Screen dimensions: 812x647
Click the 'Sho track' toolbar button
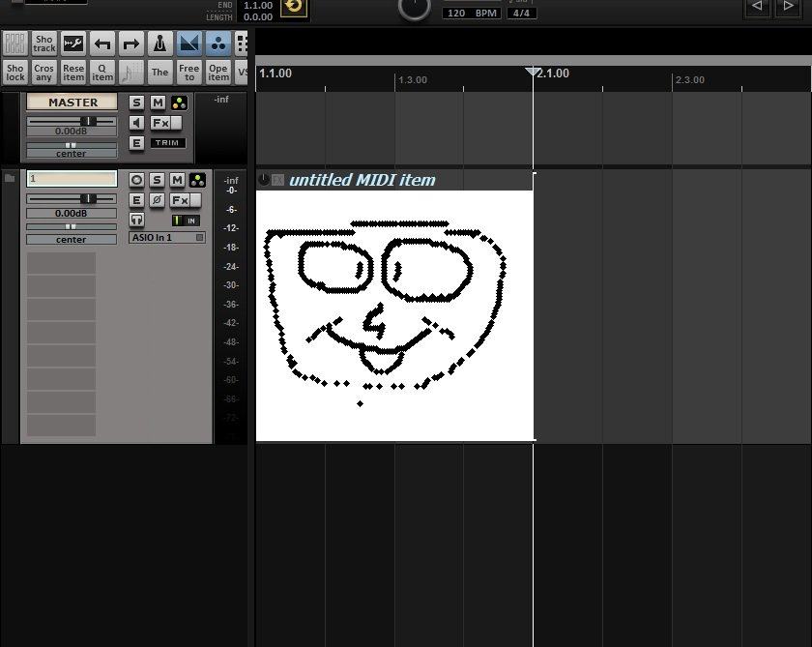(44, 44)
